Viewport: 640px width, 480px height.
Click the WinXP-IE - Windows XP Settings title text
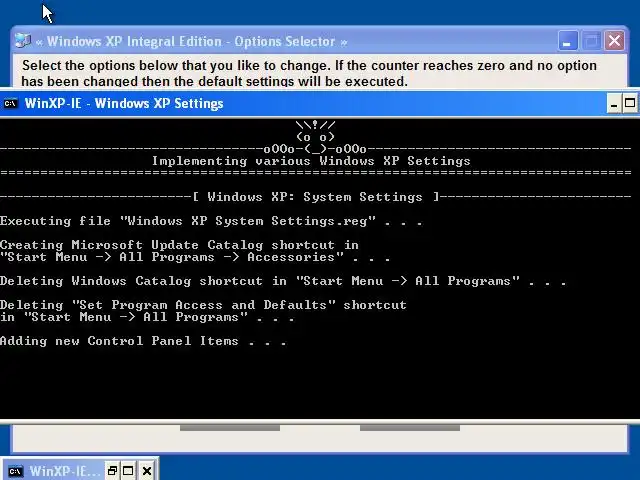pos(124,103)
